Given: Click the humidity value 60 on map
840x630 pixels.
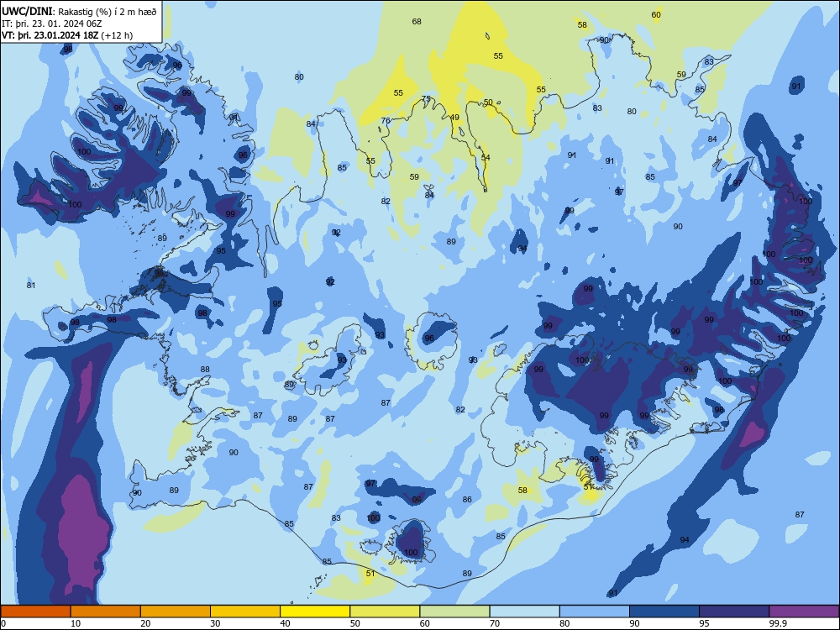Looking at the screenshot, I should [656, 14].
